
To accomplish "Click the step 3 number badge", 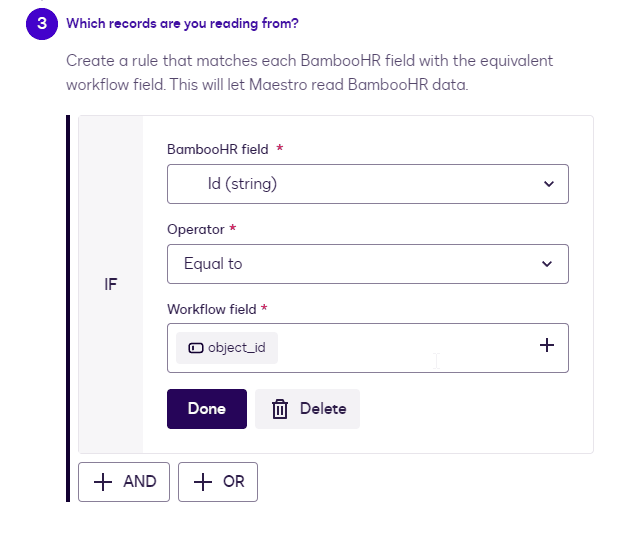I will point(42,24).
